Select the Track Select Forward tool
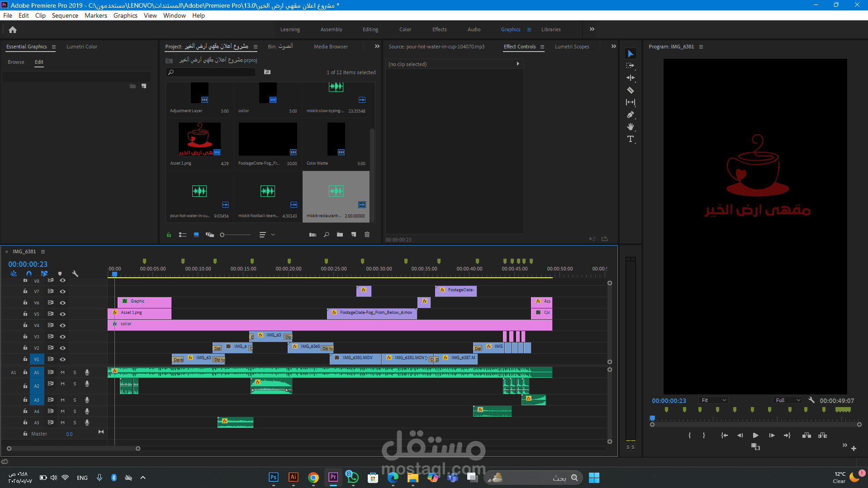The image size is (868, 488). tap(631, 66)
